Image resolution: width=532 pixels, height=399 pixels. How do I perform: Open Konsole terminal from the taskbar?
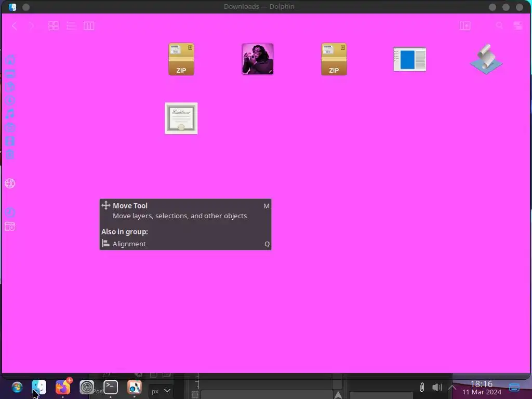coord(111,387)
